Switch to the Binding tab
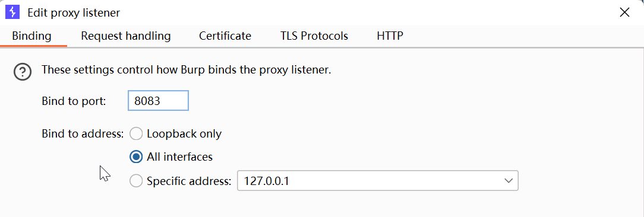This screenshot has height=217, width=644. tap(31, 36)
